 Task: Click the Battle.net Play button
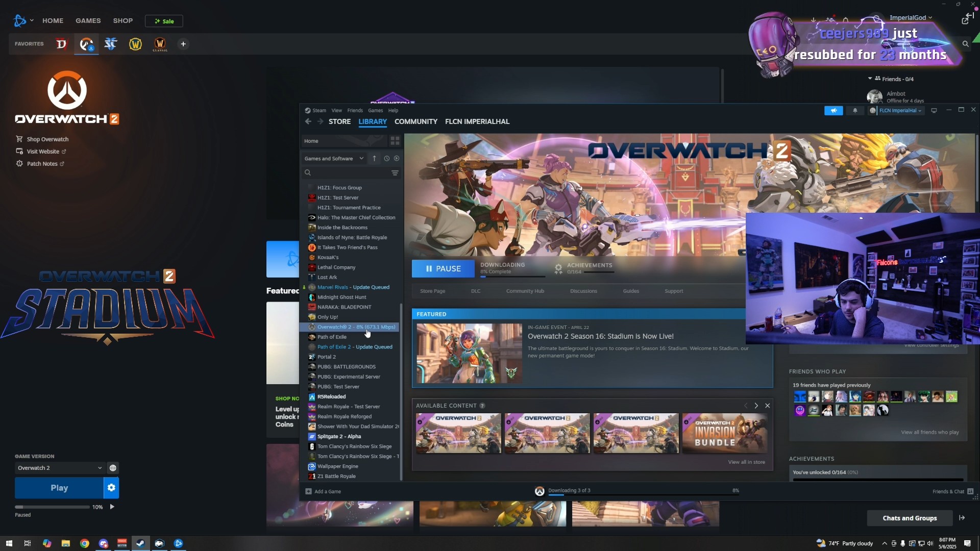click(59, 488)
